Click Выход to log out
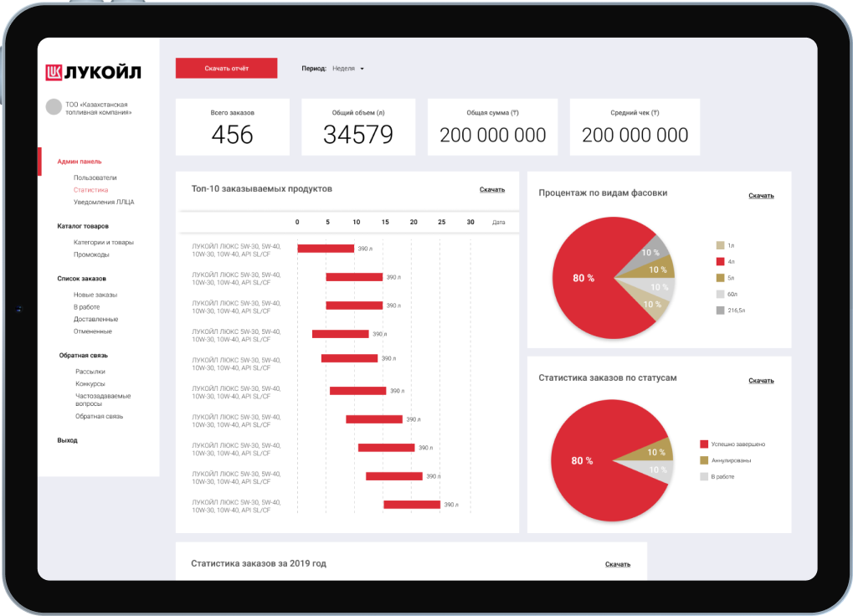853x616 pixels. coord(68,440)
